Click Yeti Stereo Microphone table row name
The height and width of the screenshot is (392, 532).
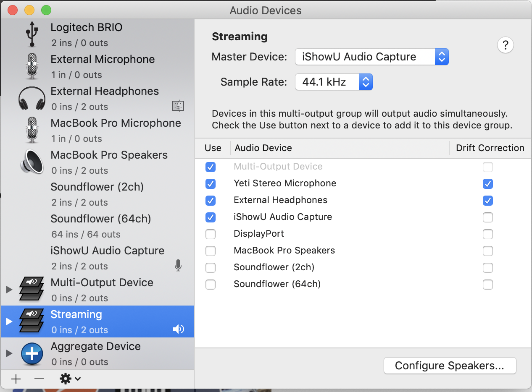[x=285, y=183]
